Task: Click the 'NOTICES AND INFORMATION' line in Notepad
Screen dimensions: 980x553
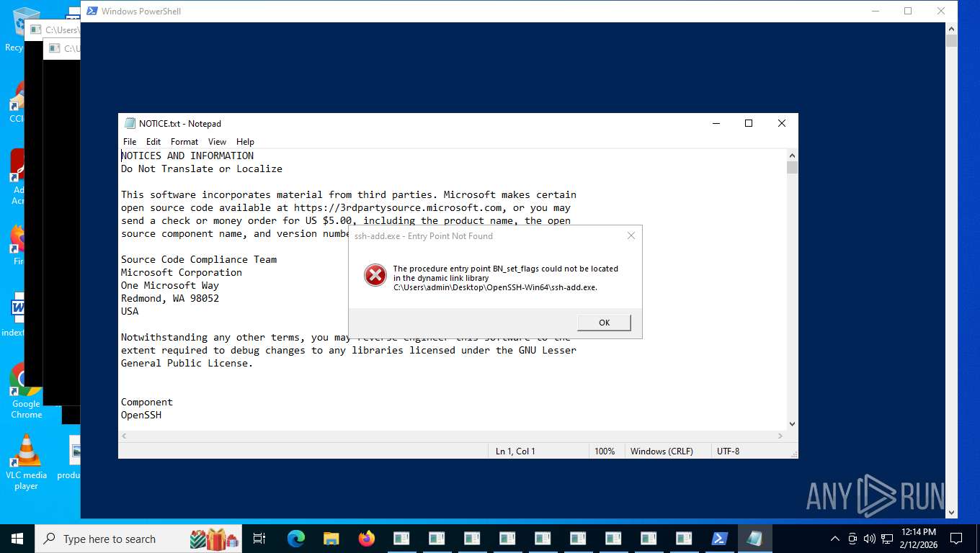Action: [x=187, y=156]
